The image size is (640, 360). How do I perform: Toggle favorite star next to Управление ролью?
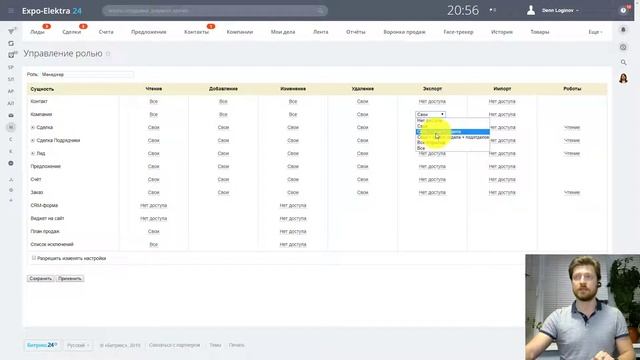(108, 54)
